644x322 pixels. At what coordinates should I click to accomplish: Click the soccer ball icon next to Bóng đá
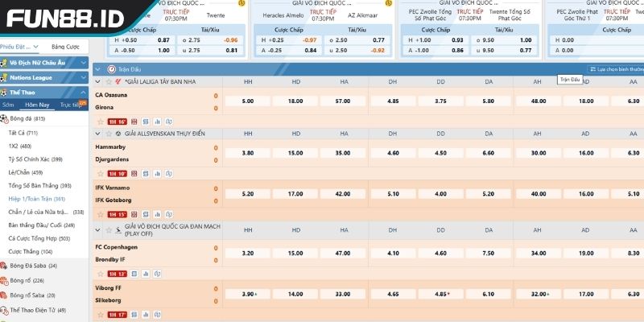(x=4, y=119)
